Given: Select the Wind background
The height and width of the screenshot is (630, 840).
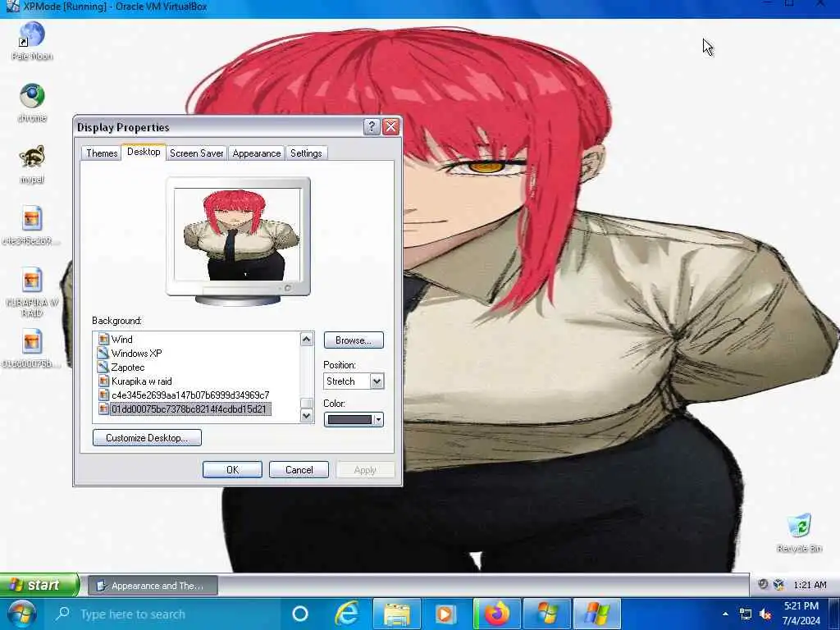Looking at the screenshot, I should point(121,339).
